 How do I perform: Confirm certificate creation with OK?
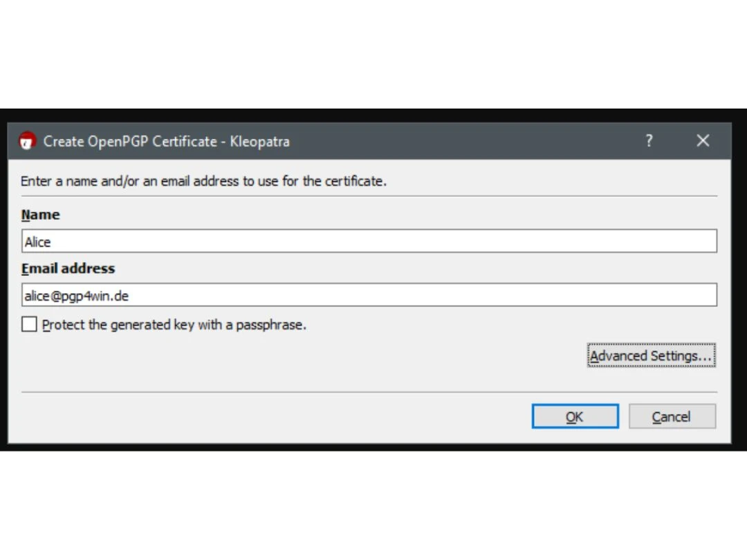(x=575, y=417)
